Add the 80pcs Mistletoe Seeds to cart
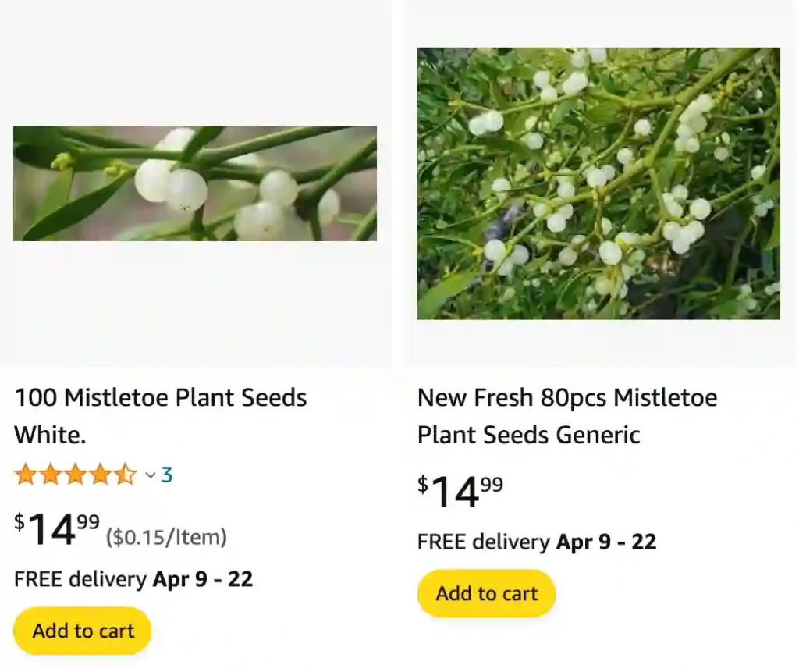 click(486, 593)
